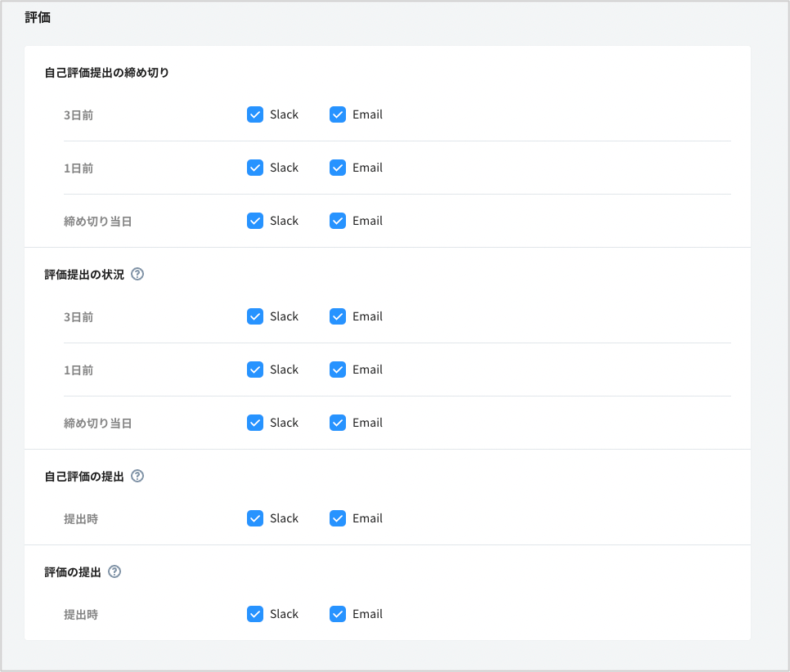Screen dimensions: 790x672
Task: Click the 評価 page section title
Action: coord(38,17)
